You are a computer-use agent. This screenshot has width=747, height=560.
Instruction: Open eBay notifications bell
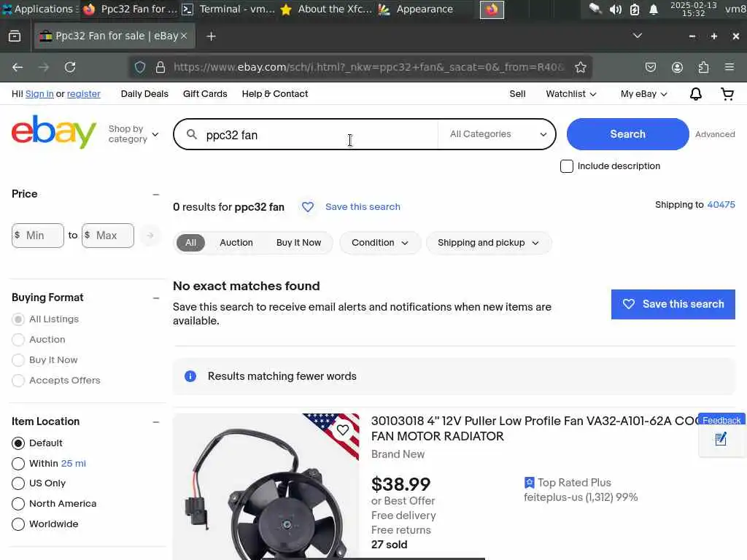pyautogui.click(x=695, y=94)
